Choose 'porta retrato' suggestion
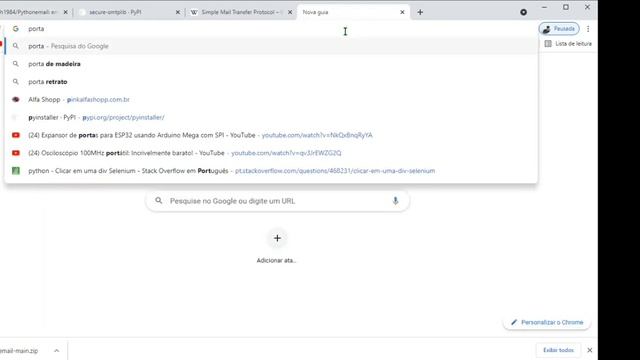640x360 pixels. pos(271,82)
